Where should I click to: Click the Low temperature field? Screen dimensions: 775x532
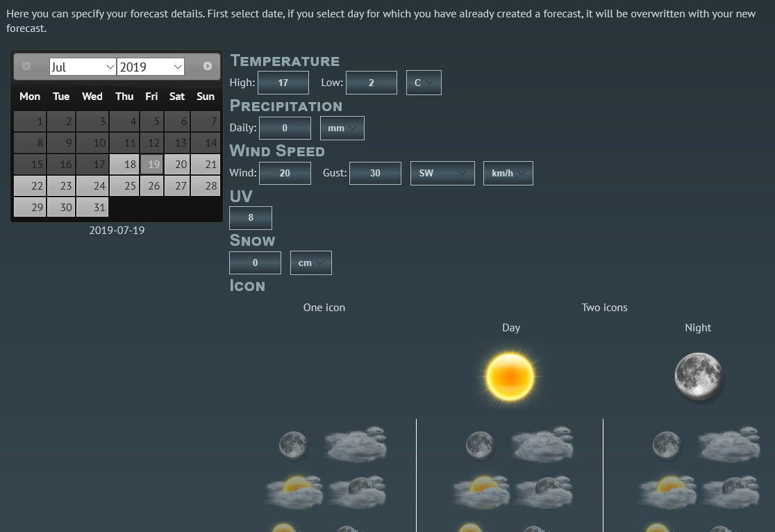pyautogui.click(x=372, y=83)
